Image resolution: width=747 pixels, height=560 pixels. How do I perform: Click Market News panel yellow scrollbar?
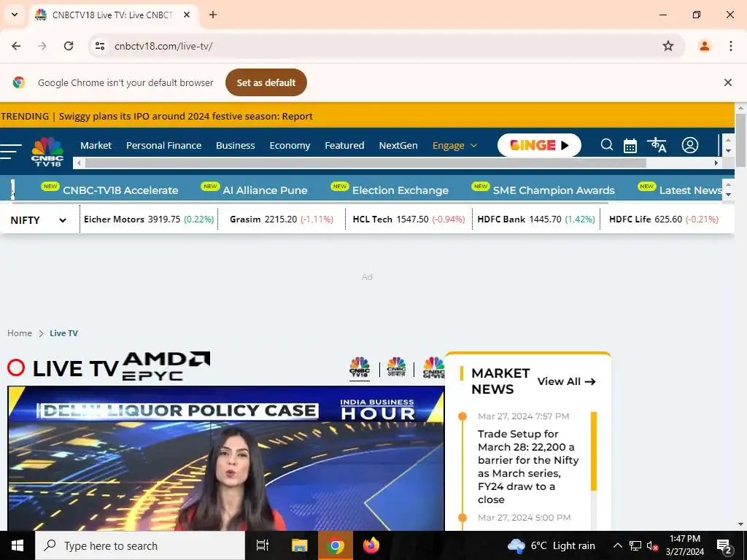(x=594, y=451)
